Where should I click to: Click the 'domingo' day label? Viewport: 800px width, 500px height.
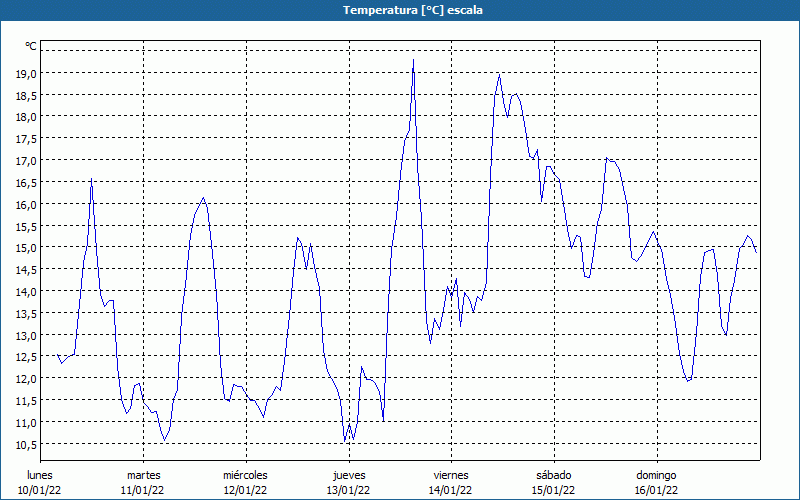[x=656, y=476]
